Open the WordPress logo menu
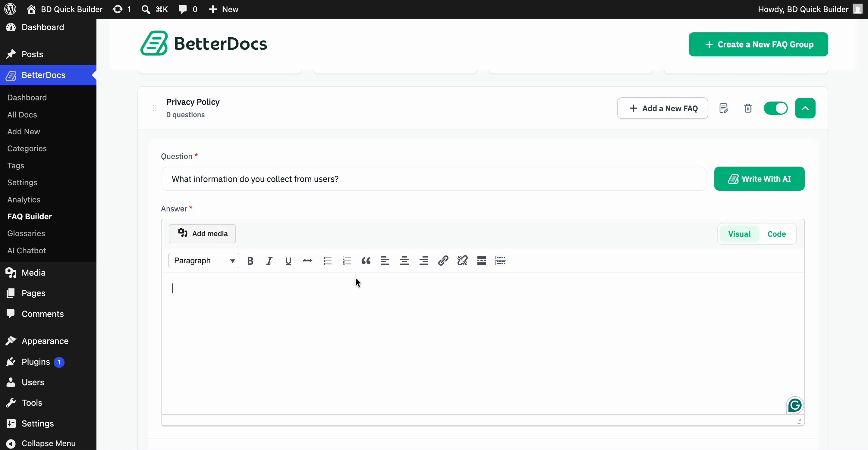 click(11, 9)
